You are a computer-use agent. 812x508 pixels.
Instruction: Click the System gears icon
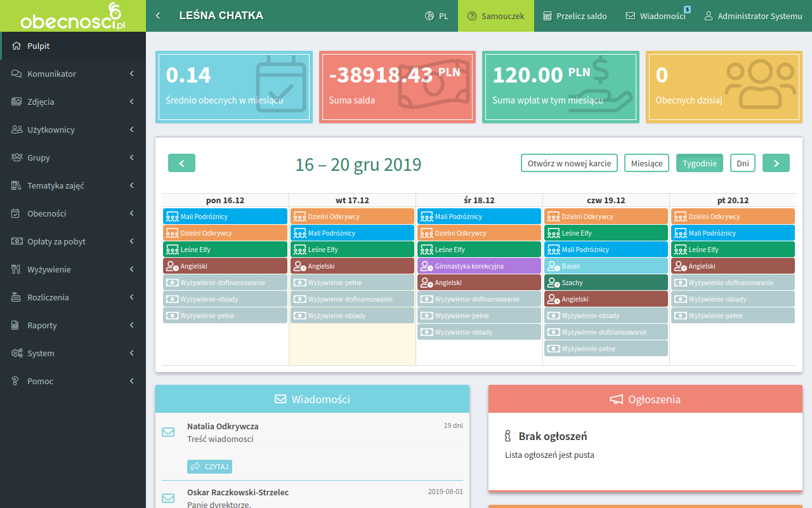pyautogui.click(x=17, y=353)
